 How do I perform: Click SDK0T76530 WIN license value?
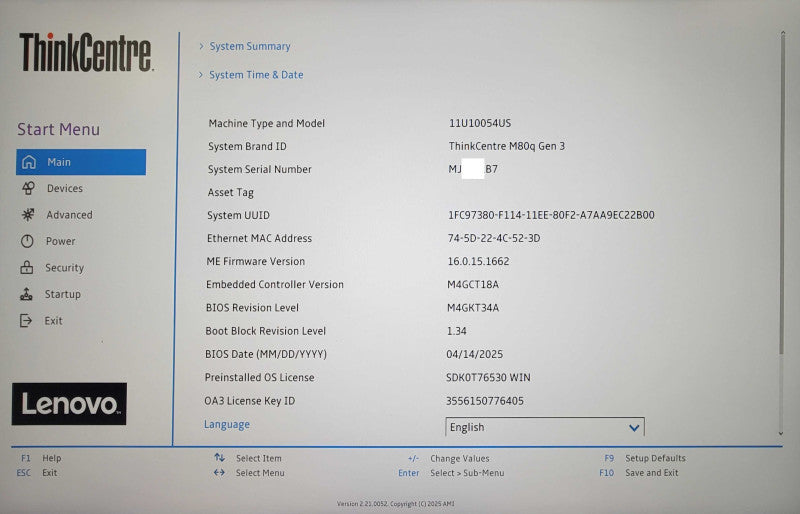coord(488,377)
